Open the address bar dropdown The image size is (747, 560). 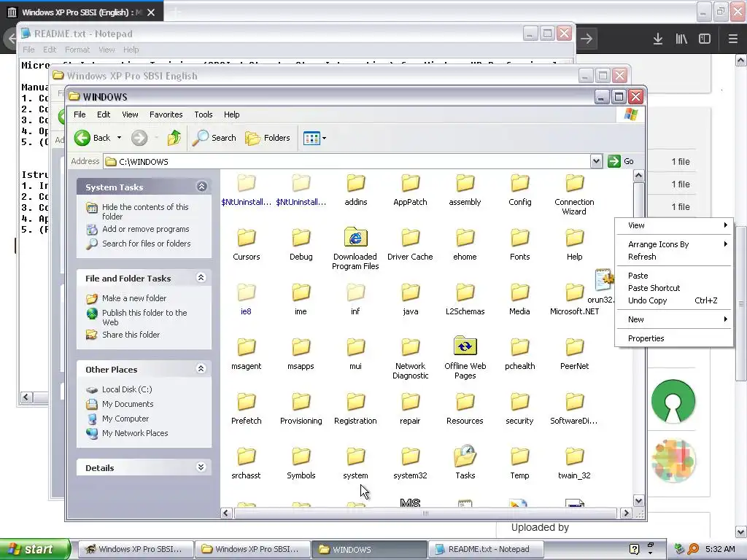pyautogui.click(x=596, y=161)
